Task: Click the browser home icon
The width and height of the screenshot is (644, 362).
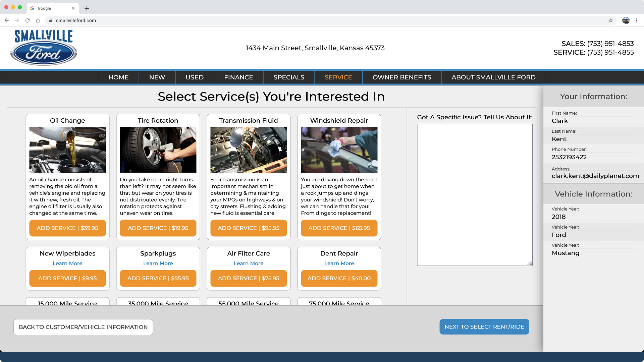Action: 38,20
